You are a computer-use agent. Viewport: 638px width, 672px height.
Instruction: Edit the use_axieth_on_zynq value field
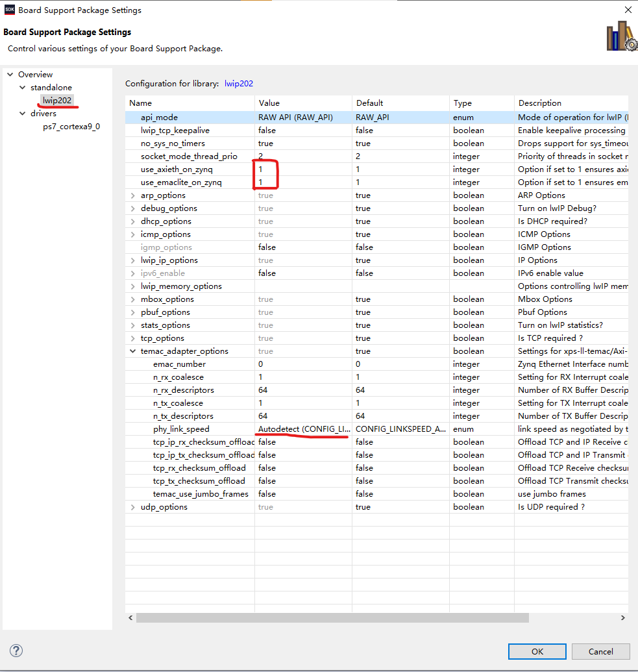pyautogui.click(x=302, y=169)
